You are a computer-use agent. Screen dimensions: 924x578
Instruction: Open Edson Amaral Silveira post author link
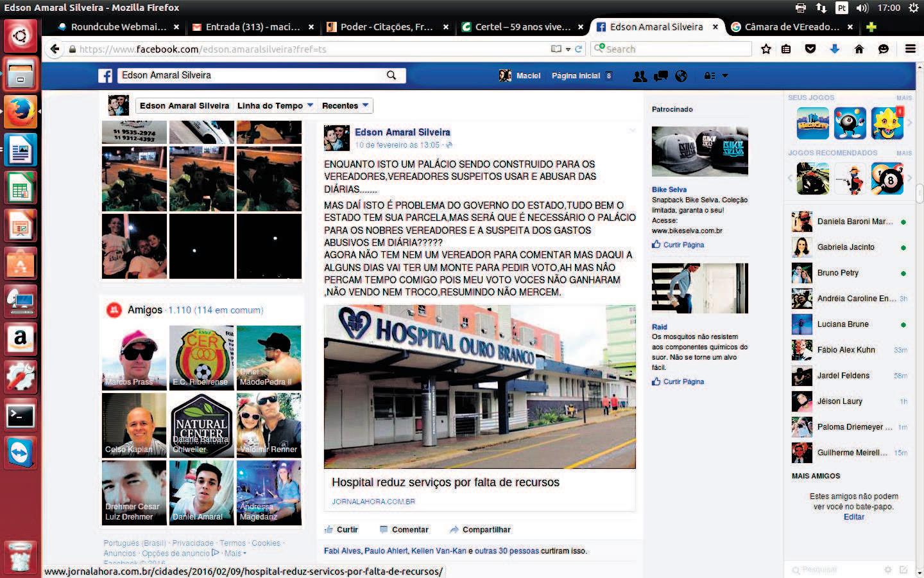pos(402,132)
